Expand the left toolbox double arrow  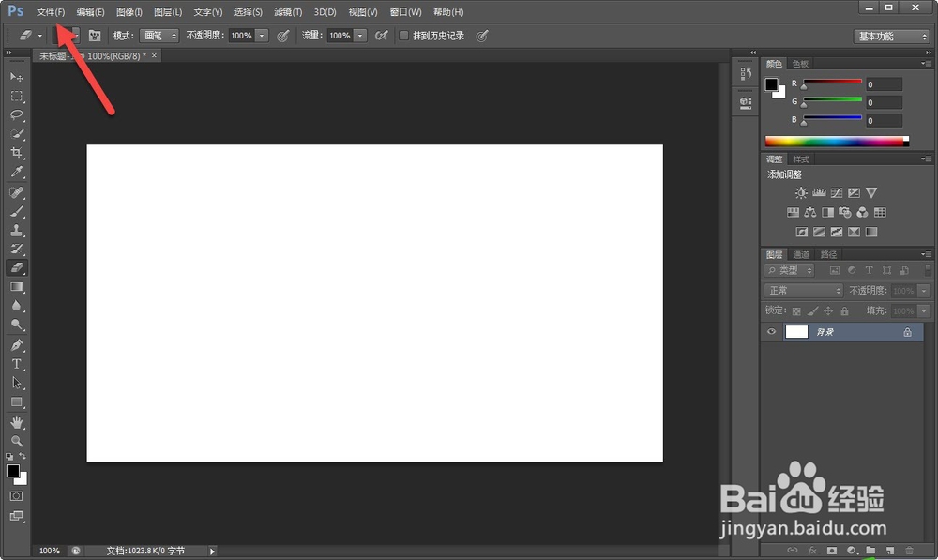[8, 53]
